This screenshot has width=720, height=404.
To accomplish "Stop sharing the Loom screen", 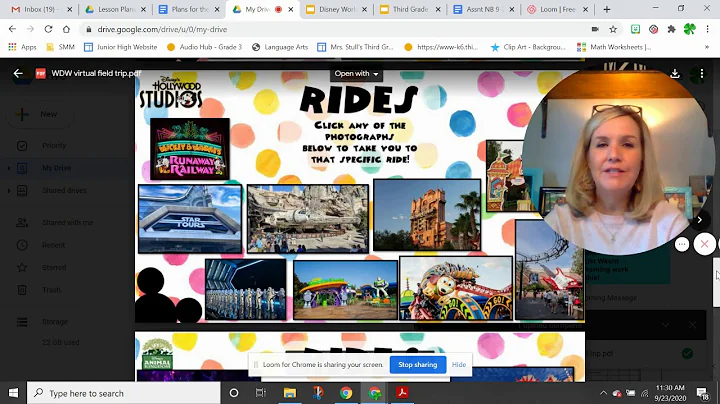I will (x=417, y=365).
